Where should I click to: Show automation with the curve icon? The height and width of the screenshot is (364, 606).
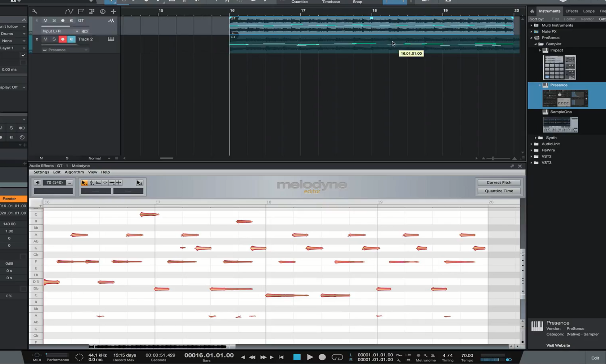(x=69, y=12)
